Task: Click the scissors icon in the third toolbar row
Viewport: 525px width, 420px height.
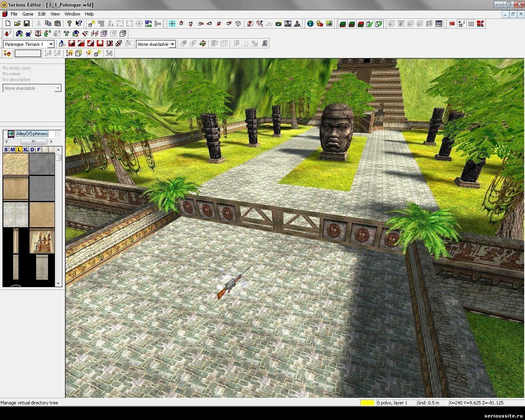Action: (264, 43)
